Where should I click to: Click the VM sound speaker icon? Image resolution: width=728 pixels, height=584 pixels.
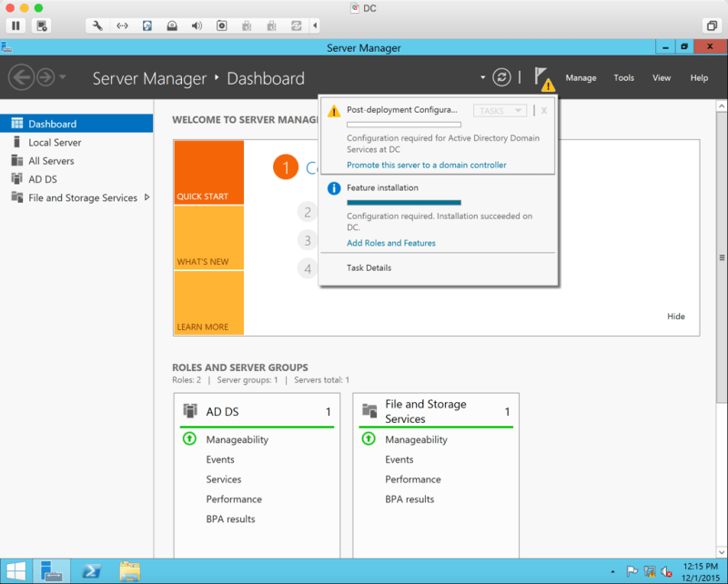click(197, 25)
